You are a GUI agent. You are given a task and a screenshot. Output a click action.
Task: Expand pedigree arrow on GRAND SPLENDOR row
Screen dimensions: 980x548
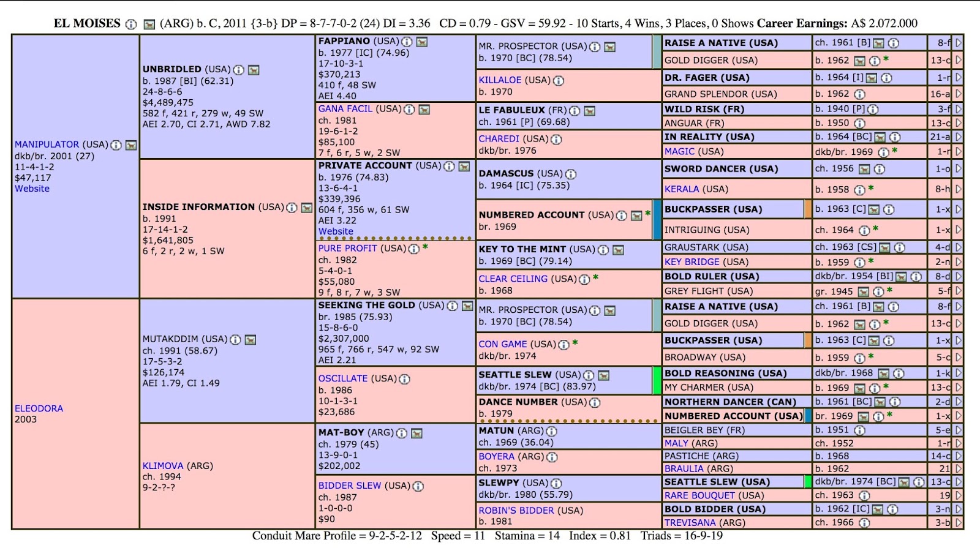point(959,94)
